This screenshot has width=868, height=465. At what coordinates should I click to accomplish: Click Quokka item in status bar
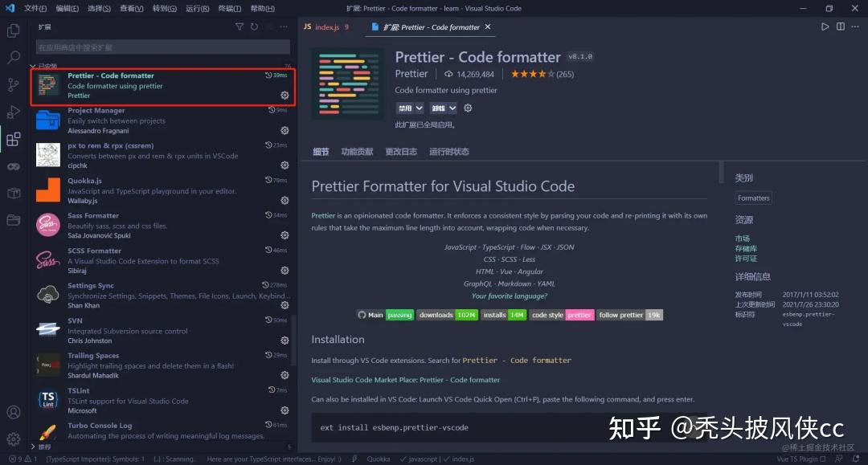pos(379,459)
